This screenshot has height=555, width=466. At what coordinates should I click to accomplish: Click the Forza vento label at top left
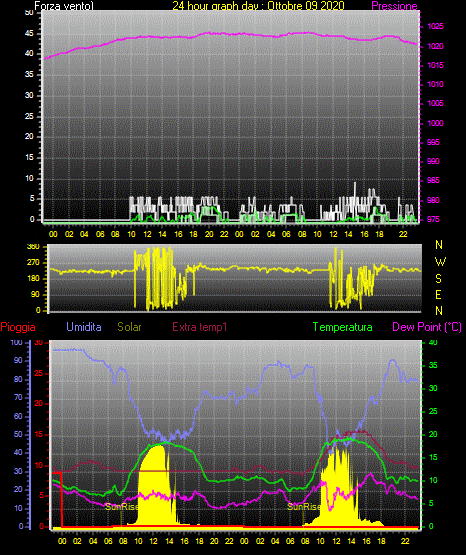tap(64, 6)
